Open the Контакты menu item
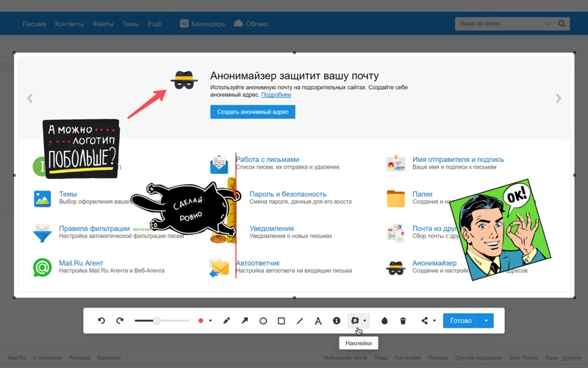The height and width of the screenshot is (368, 588). coord(69,24)
